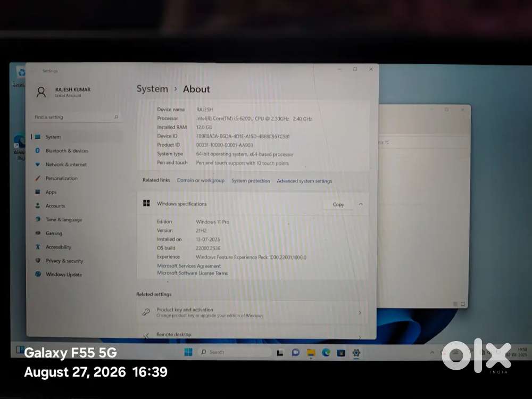The height and width of the screenshot is (399, 532).
Task: Click the installed RAM value 12.0 GB
Action: [x=204, y=127]
